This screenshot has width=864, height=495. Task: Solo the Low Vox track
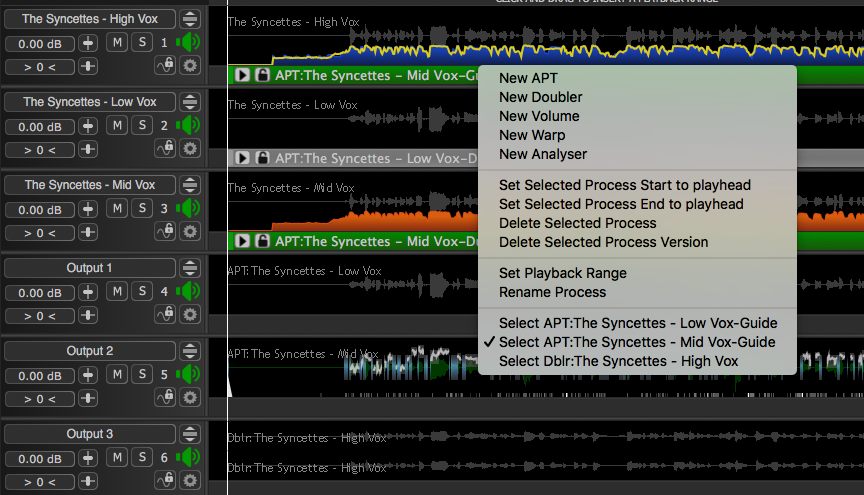pos(143,126)
